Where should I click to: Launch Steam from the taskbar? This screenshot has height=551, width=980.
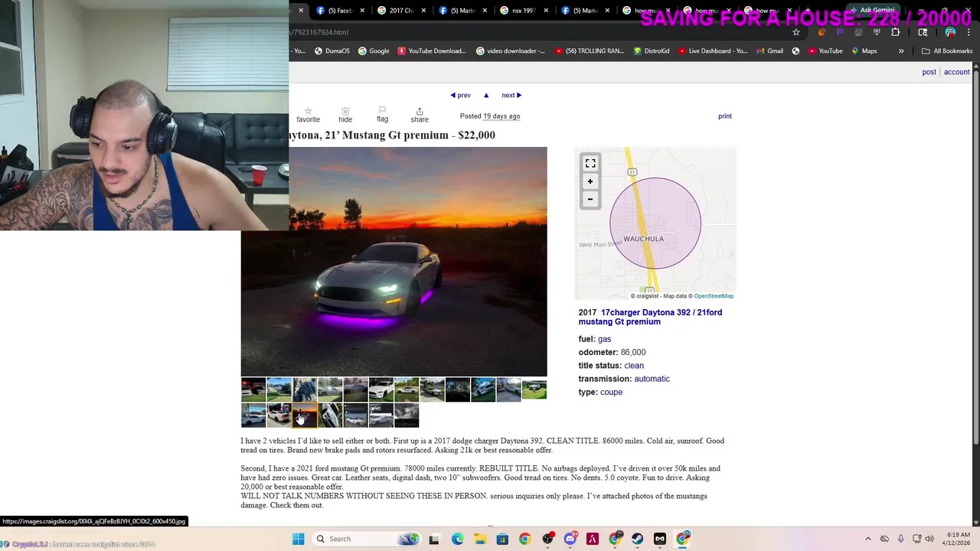(x=637, y=539)
